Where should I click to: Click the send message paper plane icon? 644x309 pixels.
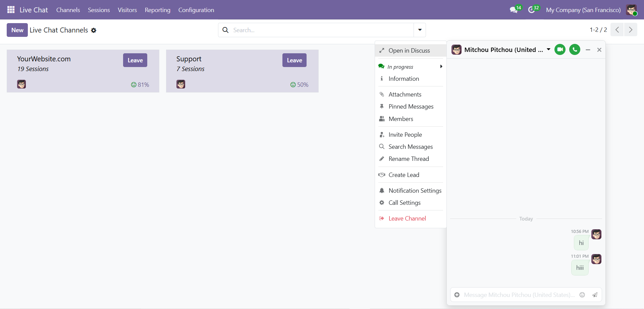595,295
